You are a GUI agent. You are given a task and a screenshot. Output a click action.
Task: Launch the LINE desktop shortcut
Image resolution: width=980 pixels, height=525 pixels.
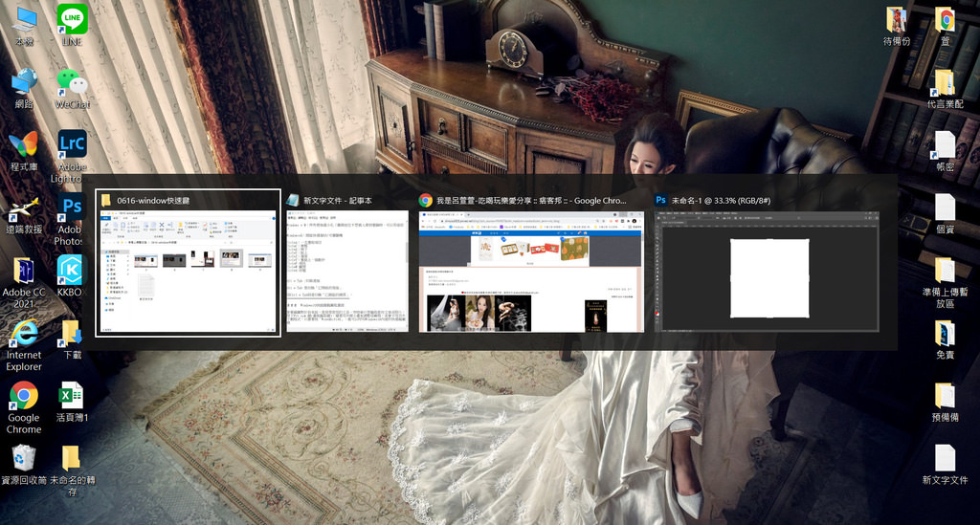pos(72,26)
